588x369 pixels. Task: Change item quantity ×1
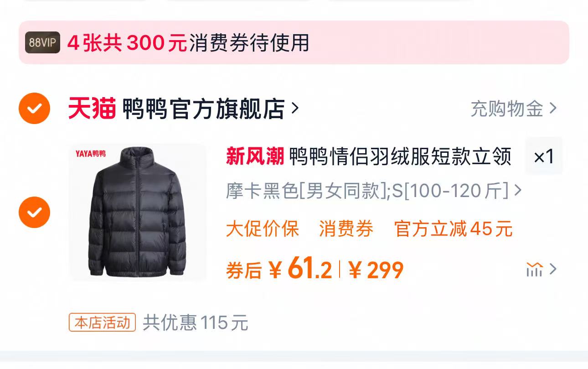click(x=544, y=156)
